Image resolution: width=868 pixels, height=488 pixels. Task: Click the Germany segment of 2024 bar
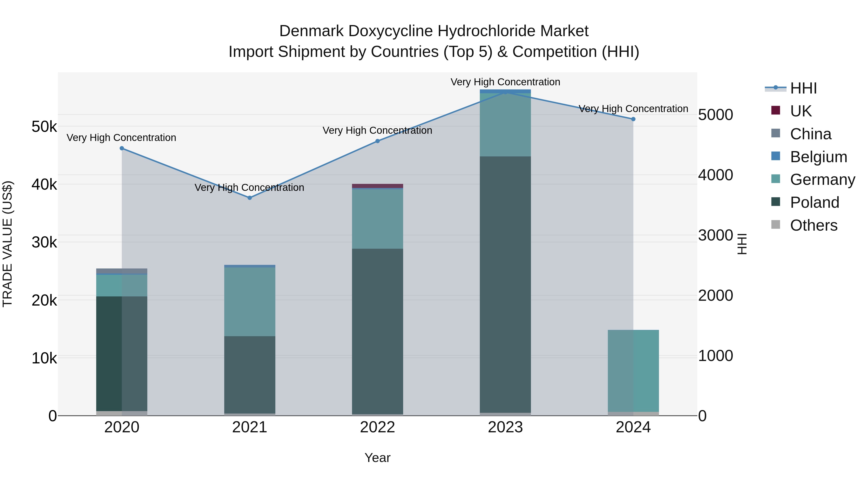(633, 371)
